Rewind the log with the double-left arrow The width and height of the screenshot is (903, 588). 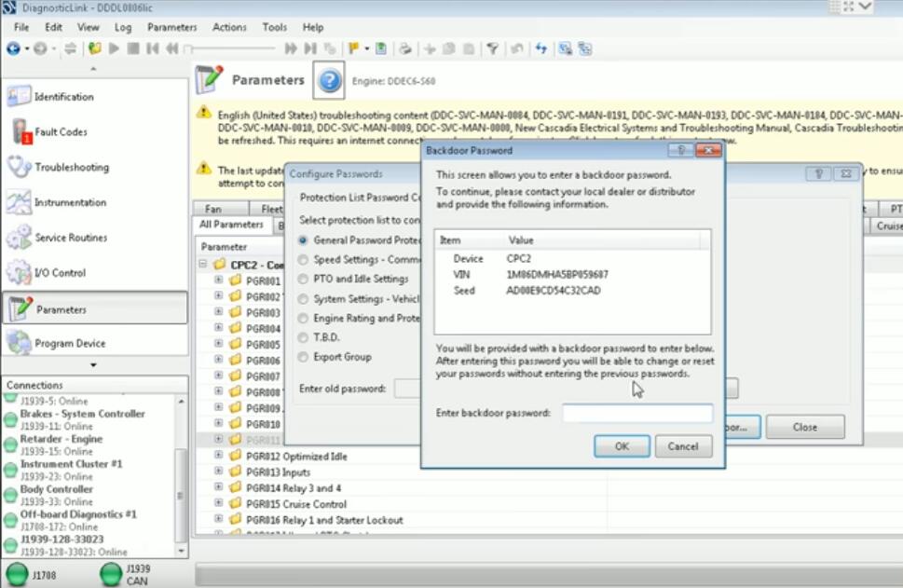point(171,49)
